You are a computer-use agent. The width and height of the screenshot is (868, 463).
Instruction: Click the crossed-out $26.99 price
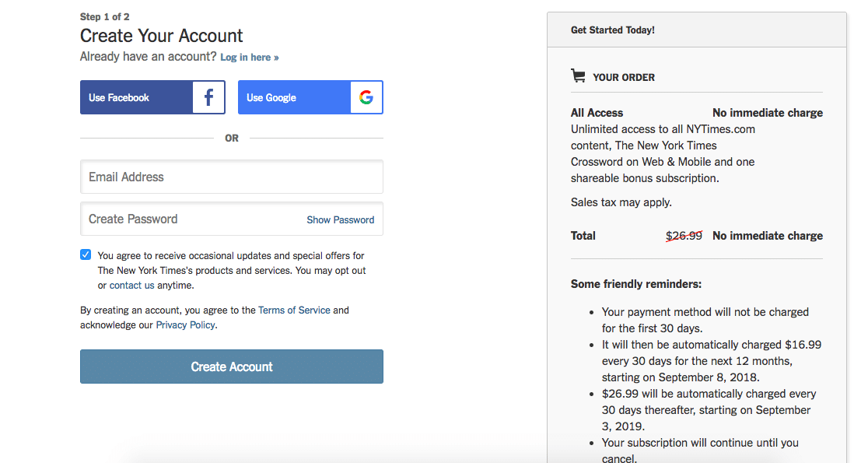pos(684,236)
